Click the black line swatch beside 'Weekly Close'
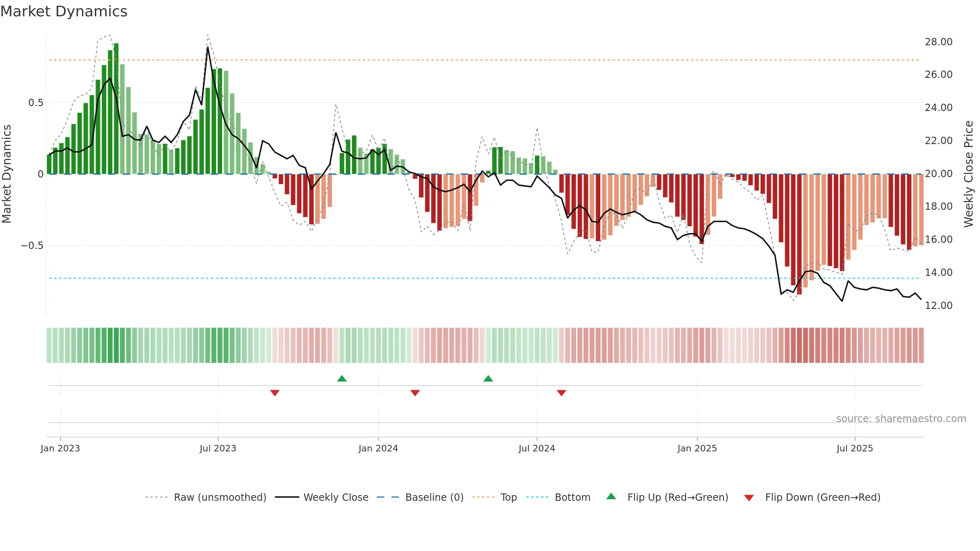 287,497
